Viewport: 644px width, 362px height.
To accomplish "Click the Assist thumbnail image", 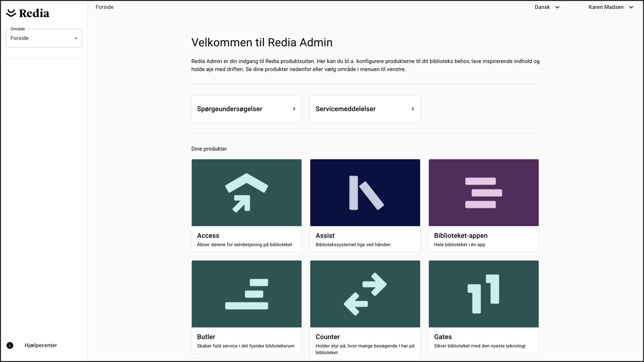I will pos(365,192).
